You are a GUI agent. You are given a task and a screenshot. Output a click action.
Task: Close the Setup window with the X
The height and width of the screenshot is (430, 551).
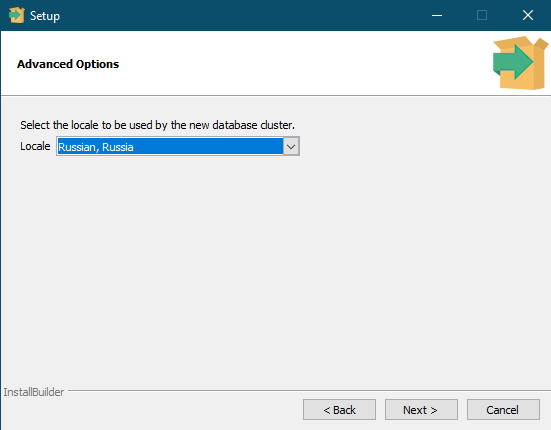[527, 15]
